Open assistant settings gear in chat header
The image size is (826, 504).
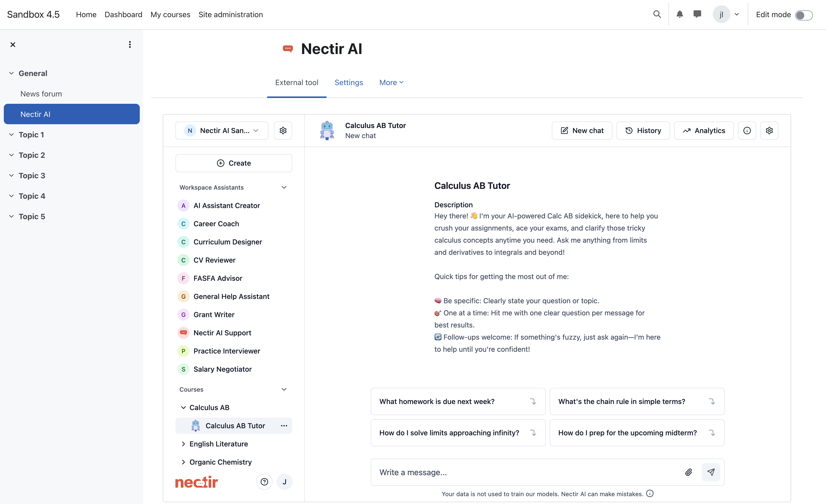click(x=769, y=131)
